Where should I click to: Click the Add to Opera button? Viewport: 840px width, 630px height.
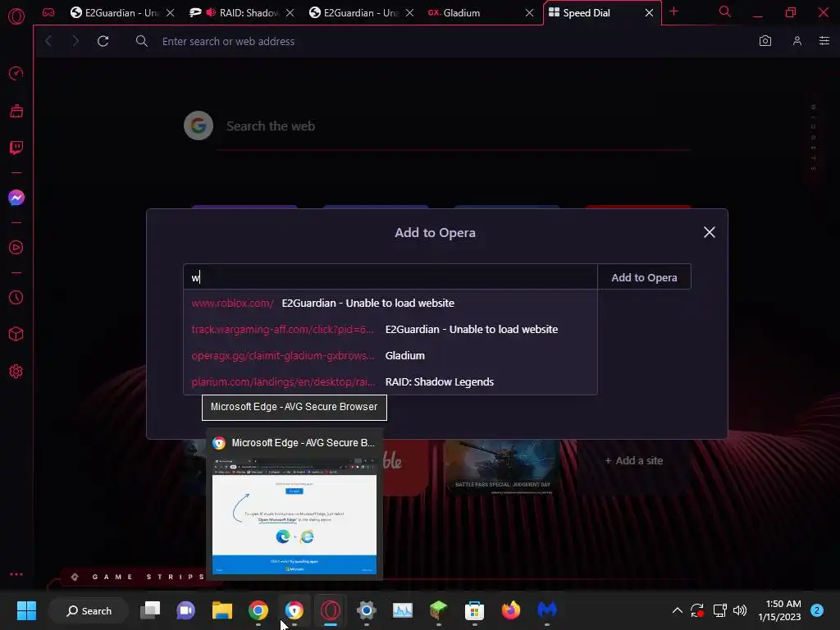(x=644, y=277)
